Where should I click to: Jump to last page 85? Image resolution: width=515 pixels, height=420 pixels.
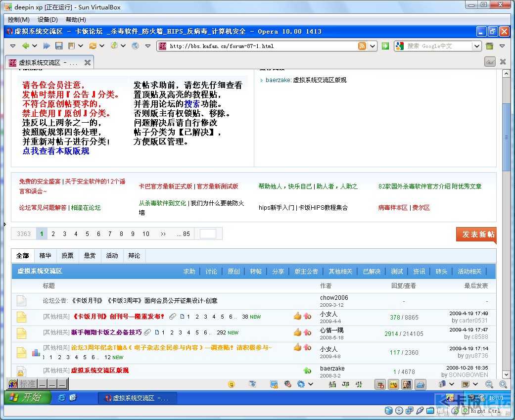pyautogui.click(x=183, y=234)
